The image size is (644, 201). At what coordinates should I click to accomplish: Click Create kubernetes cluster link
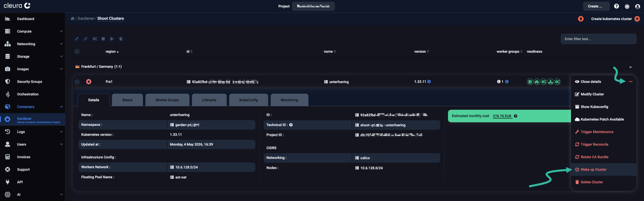point(611,19)
